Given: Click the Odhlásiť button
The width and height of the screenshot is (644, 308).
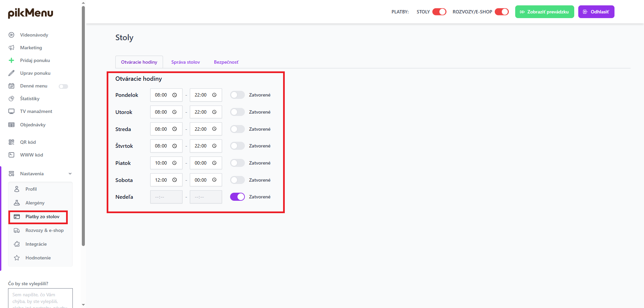Looking at the screenshot, I should [596, 12].
